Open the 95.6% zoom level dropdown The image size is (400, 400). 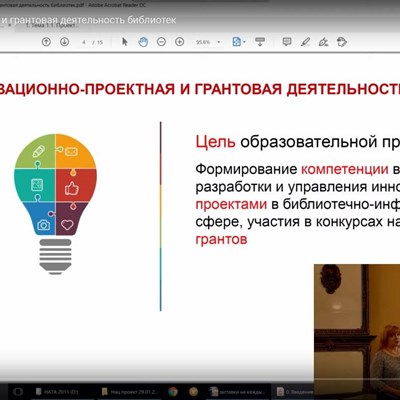coord(207,42)
